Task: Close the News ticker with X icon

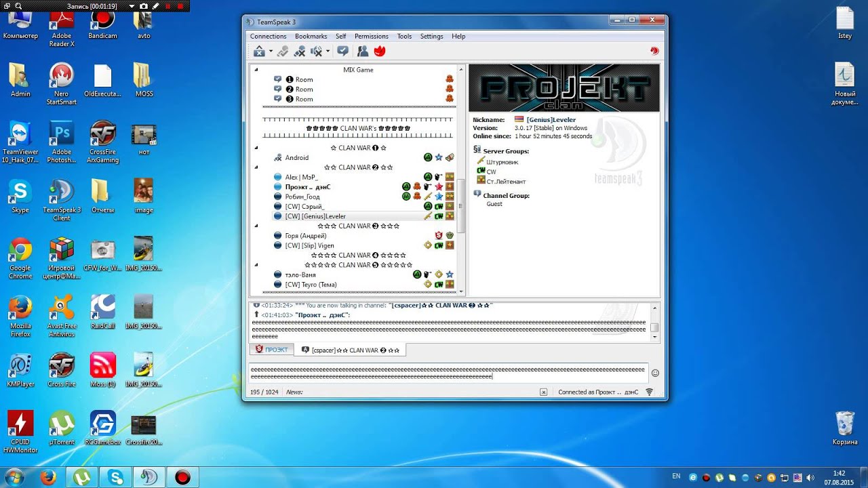Action: click(x=543, y=392)
